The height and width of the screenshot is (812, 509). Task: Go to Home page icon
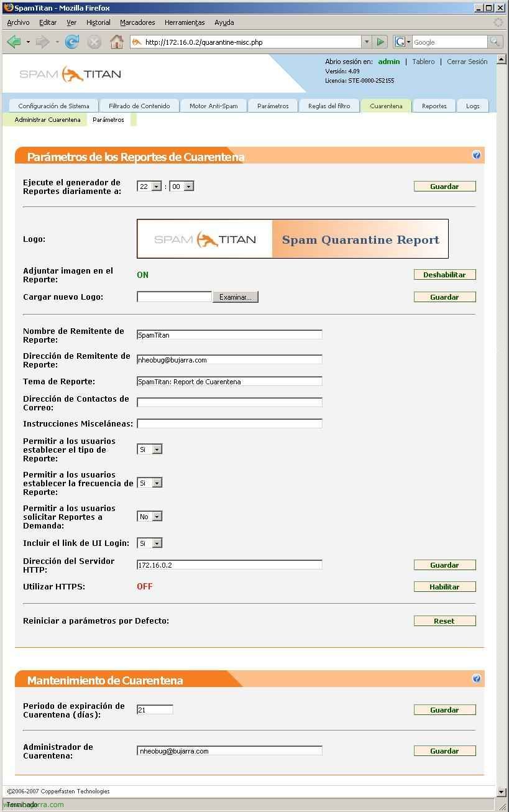(x=116, y=42)
